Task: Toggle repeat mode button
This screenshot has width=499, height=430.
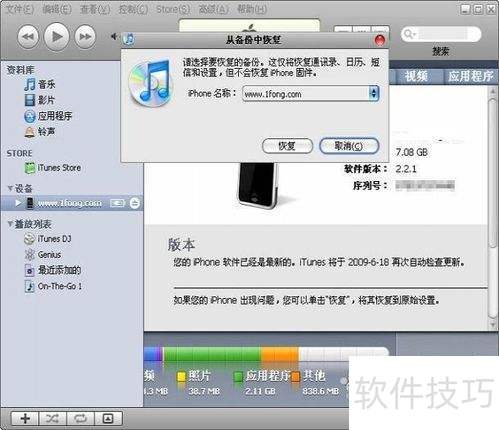Action: (80, 418)
